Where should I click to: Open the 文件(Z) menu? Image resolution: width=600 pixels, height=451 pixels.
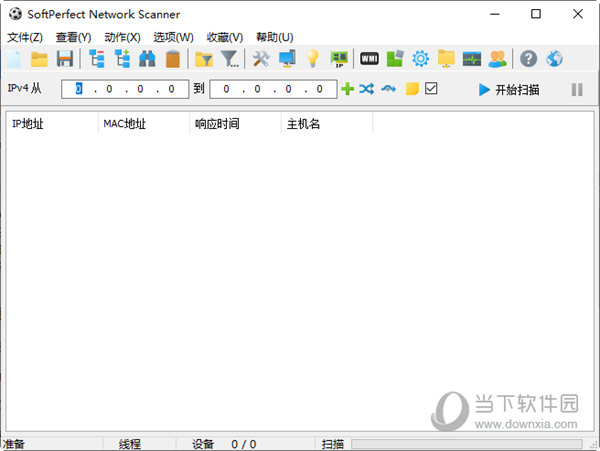[25, 37]
